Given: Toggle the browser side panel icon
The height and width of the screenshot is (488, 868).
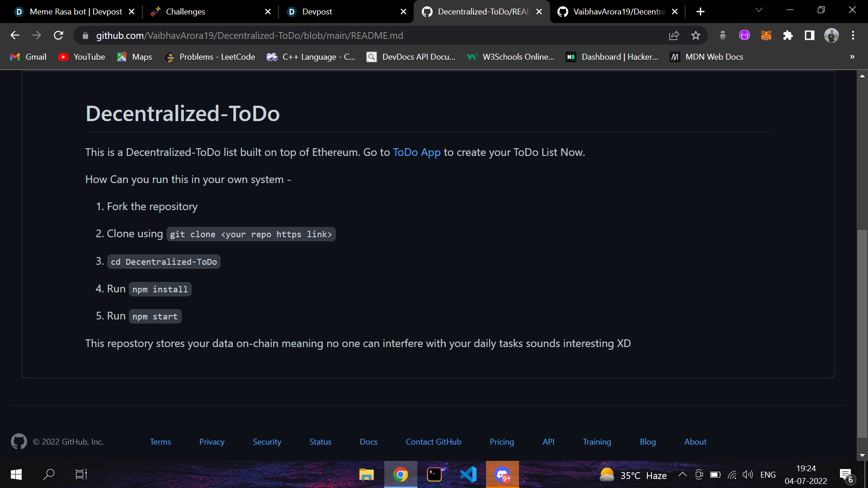Looking at the screenshot, I should tap(809, 35).
